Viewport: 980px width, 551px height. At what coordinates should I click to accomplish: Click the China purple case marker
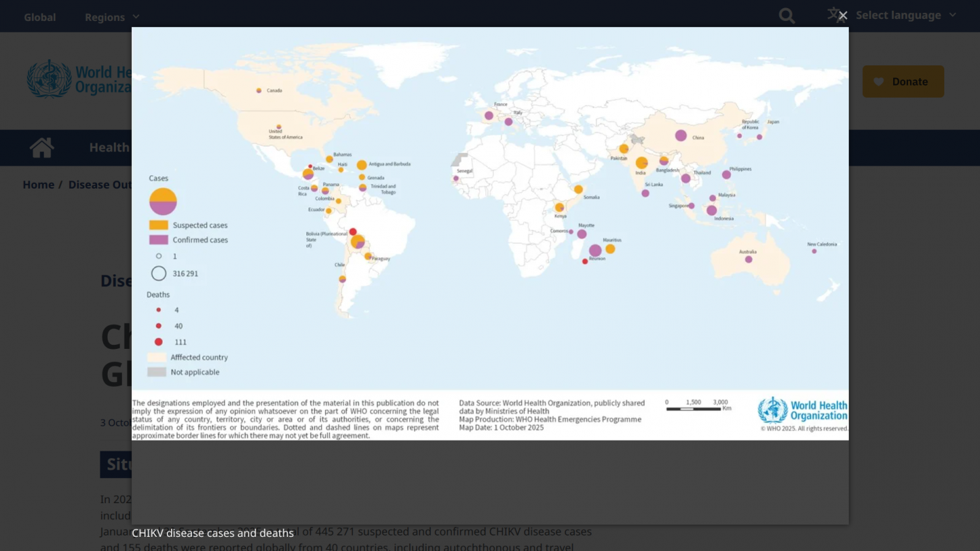point(680,135)
